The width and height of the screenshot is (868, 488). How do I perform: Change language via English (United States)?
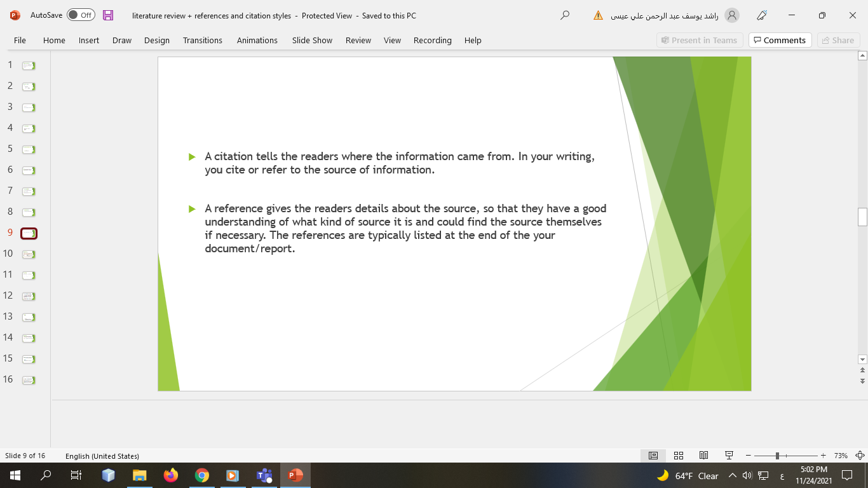[x=101, y=456]
